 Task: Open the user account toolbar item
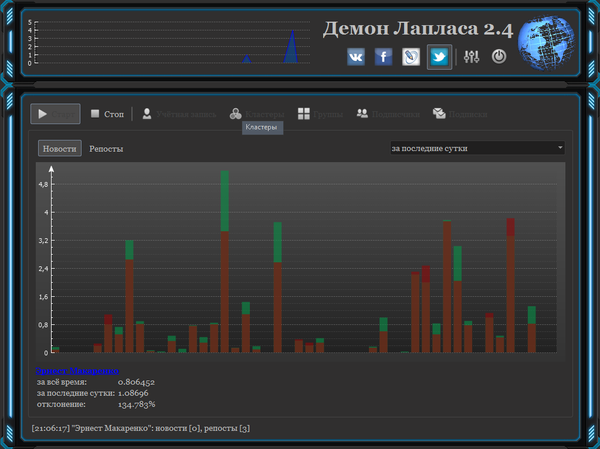pos(147,114)
